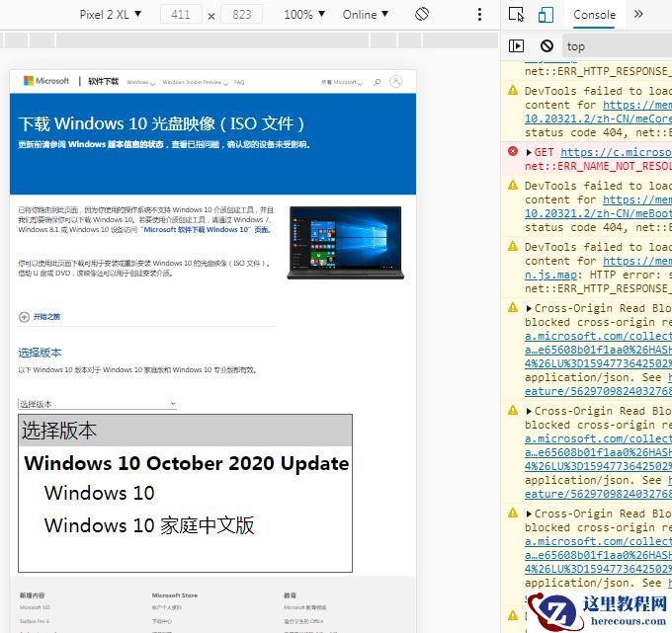
Task: Open the 软件下载 header link
Action: coord(104,81)
